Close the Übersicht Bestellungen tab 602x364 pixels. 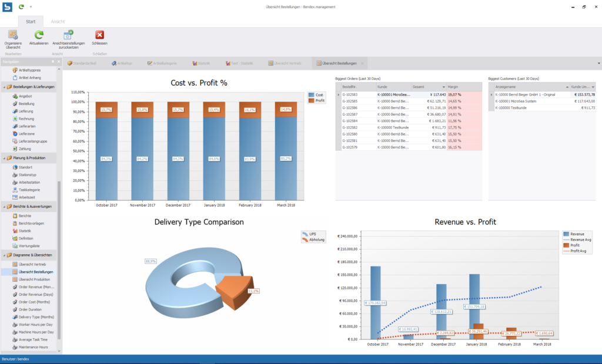click(362, 63)
